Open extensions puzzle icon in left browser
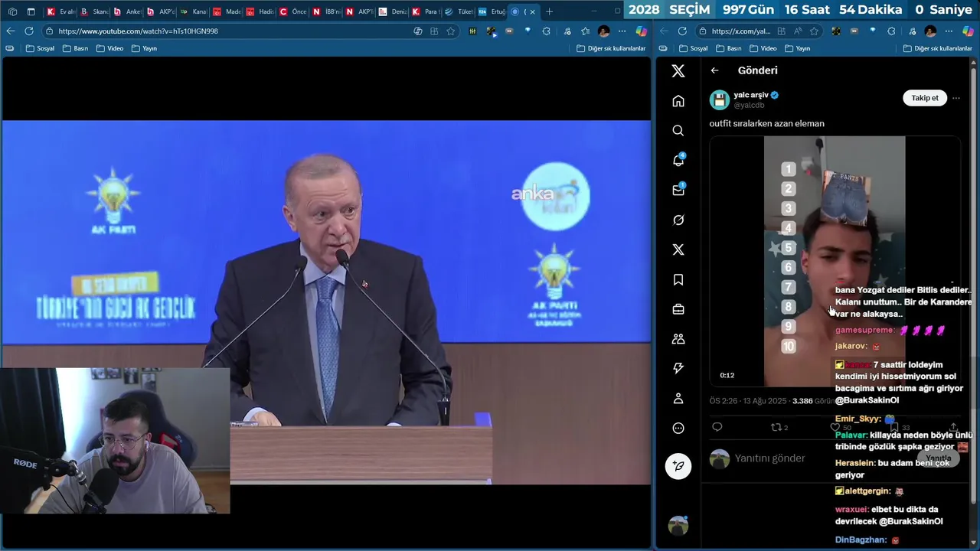The height and width of the screenshot is (551, 980). [546, 31]
